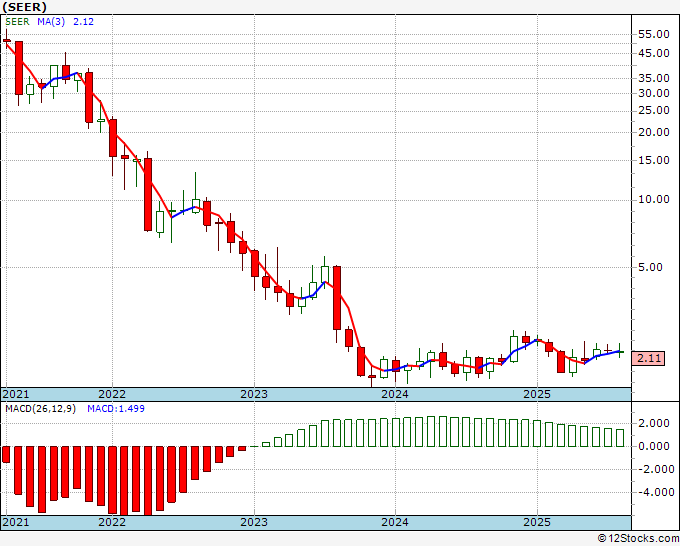Click 2025 on the MACD panel timeline
Image resolution: width=680 pixels, height=546 pixels.
(x=537, y=522)
